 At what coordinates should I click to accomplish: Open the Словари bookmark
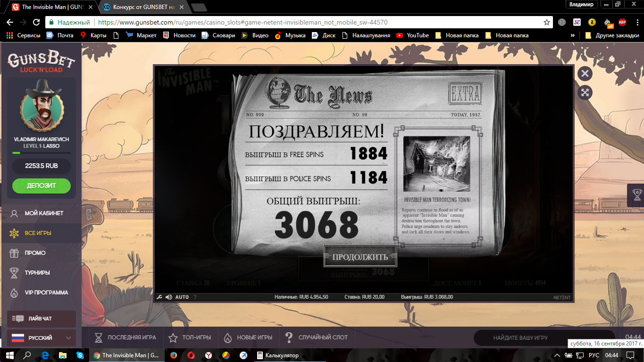(218, 35)
